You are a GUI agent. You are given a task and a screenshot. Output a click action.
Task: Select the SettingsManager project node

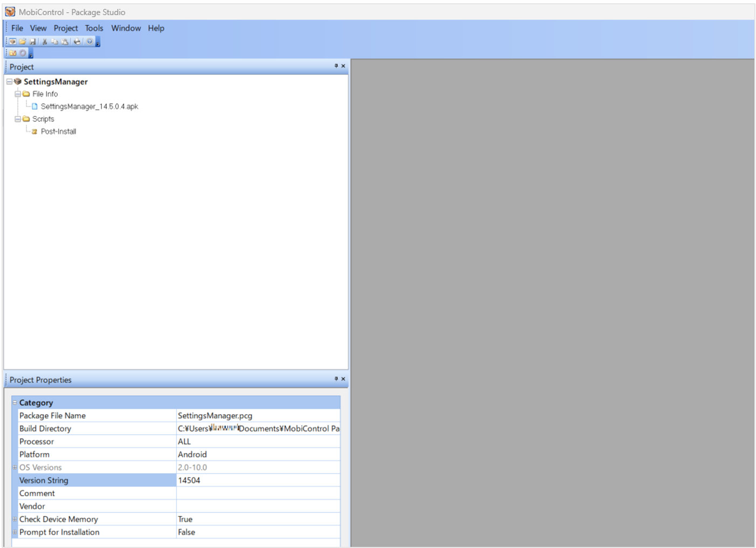[x=56, y=81]
